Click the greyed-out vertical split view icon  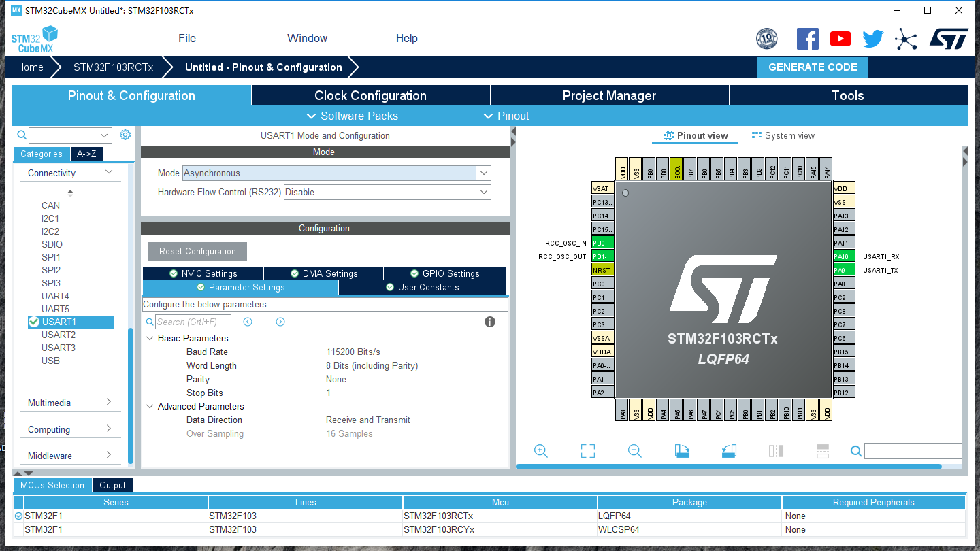click(x=776, y=450)
